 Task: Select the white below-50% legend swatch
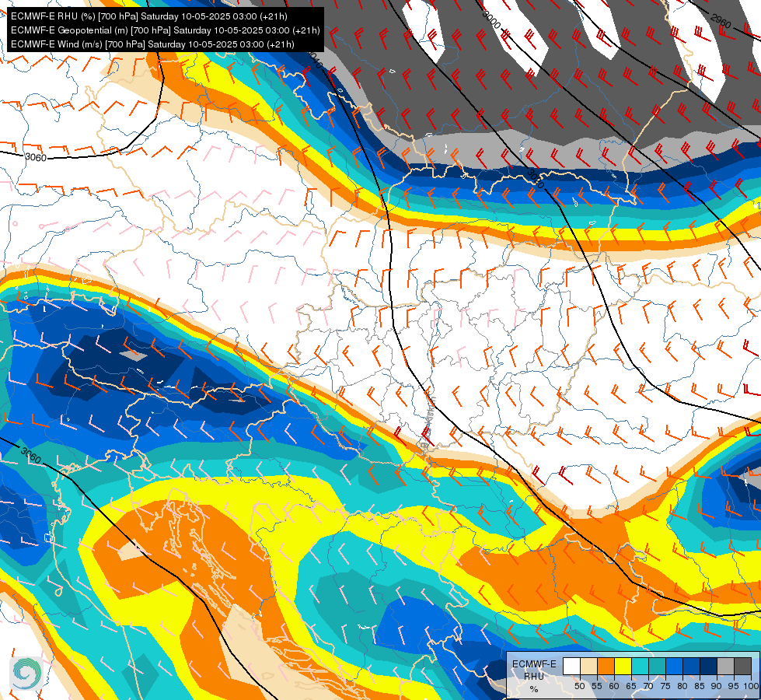(x=571, y=667)
